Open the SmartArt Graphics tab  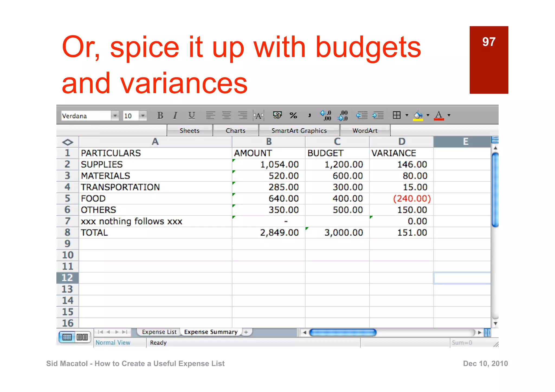(x=299, y=131)
